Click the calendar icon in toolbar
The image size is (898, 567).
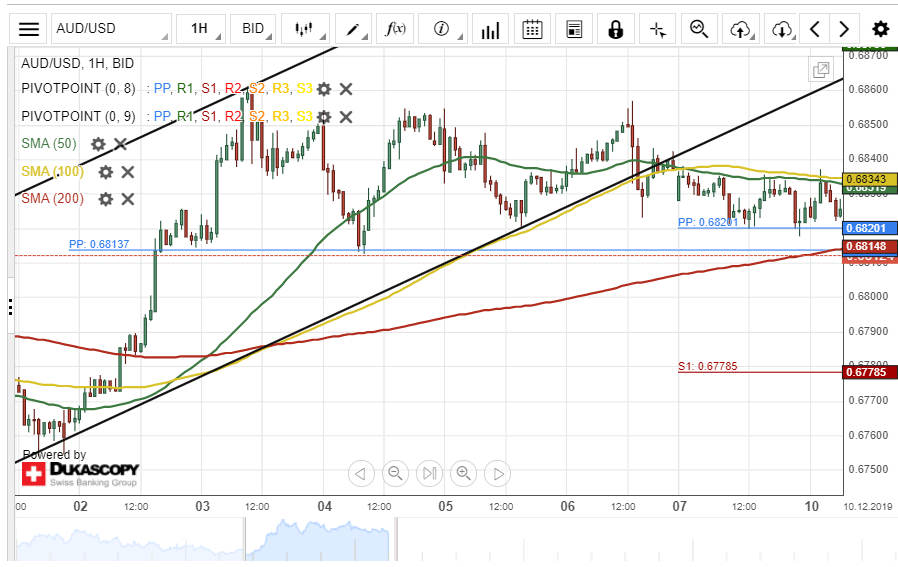[x=533, y=29]
